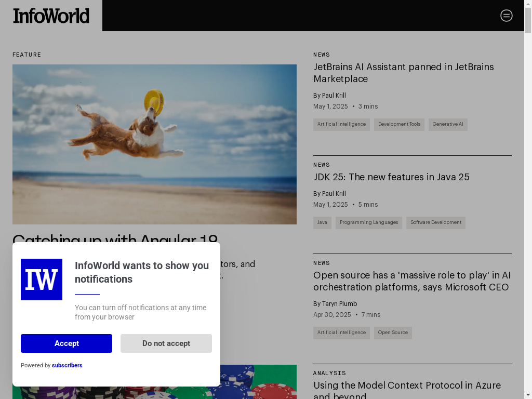Click Paul Krill author under JDK 25 article
Screen dimensions: 532x399
point(334,194)
